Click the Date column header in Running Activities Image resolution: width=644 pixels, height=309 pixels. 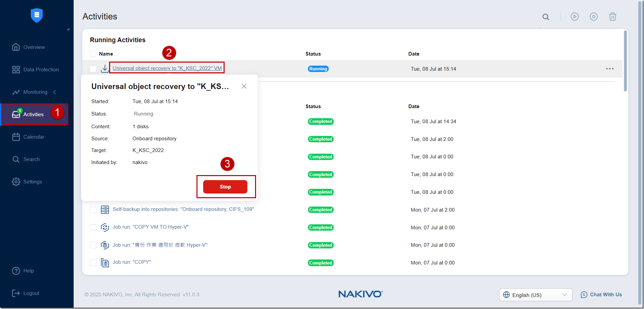point(414,54)
